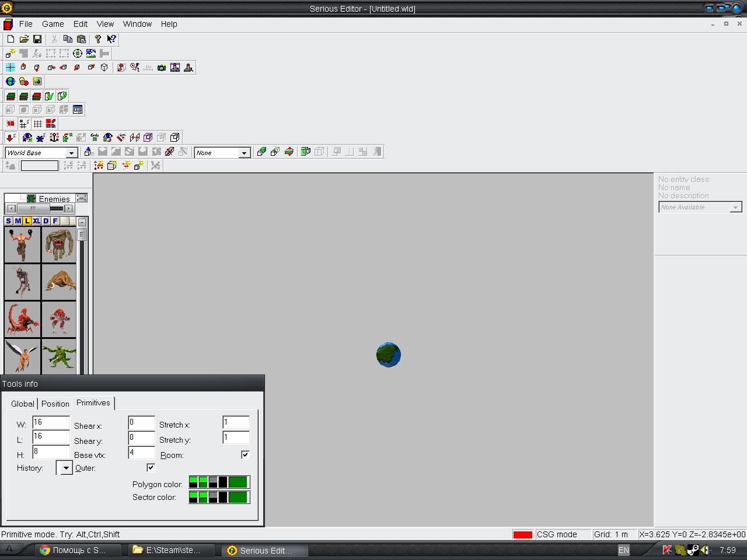Open the File menu

(x=26, y=24)
